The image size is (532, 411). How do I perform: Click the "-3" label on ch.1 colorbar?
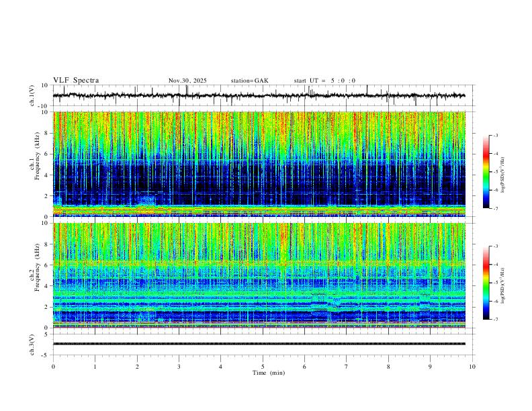pyautogui.click(x=495, y=135)
